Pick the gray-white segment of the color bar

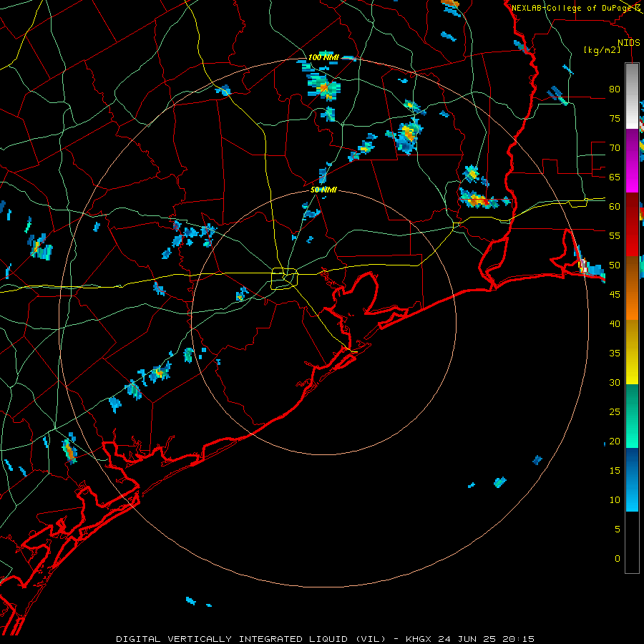[x=632, y=96]
